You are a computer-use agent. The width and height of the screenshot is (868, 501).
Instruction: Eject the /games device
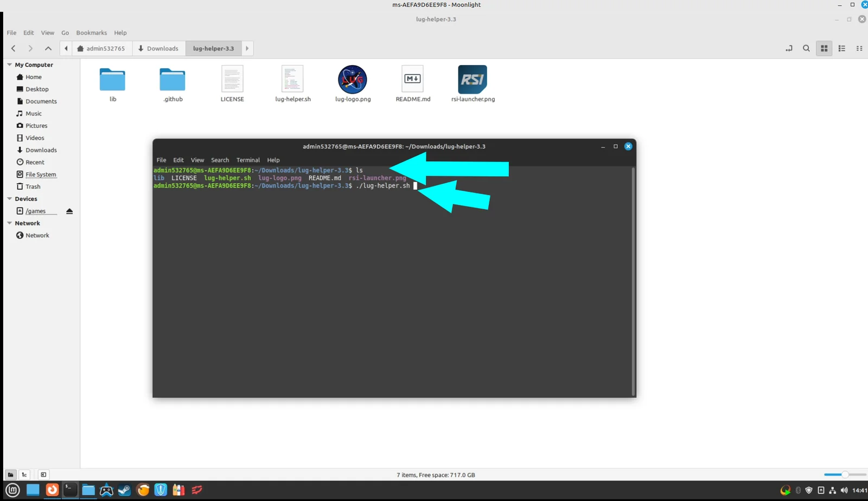[x=69, y=211]
